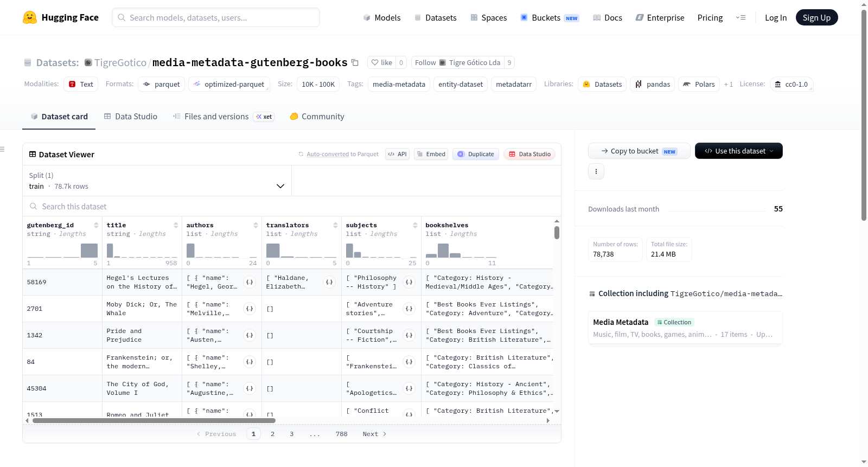Go to Next page of rows
The height and width of the screenshot is (467, 868).
coord(374,434)
